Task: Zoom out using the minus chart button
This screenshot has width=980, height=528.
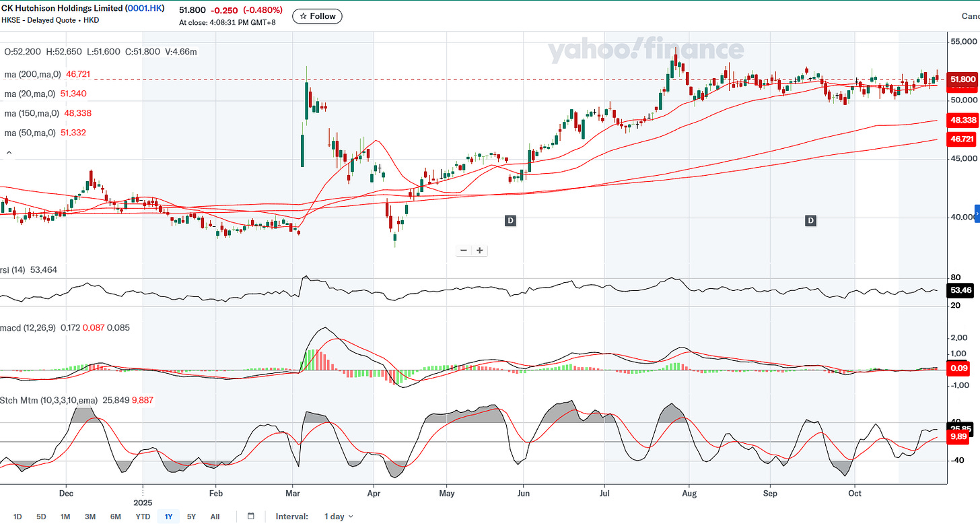Action: point(464,251)
